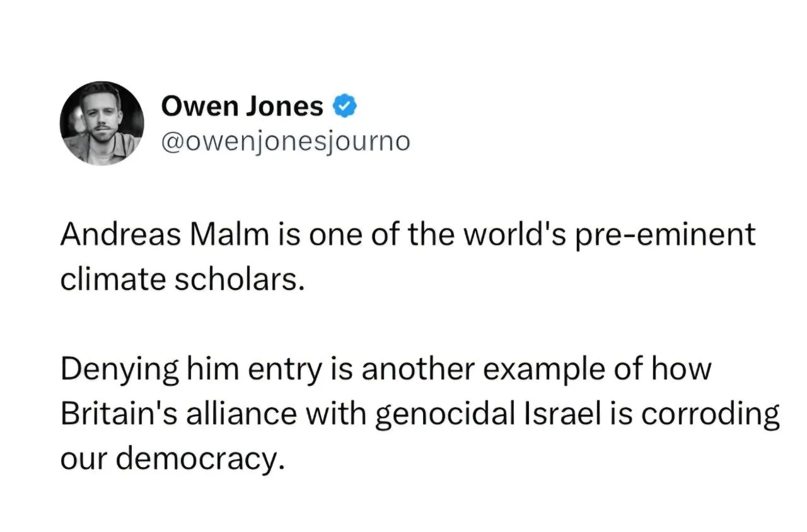Open Owen Jones' round profile photo

pos(102,124)
